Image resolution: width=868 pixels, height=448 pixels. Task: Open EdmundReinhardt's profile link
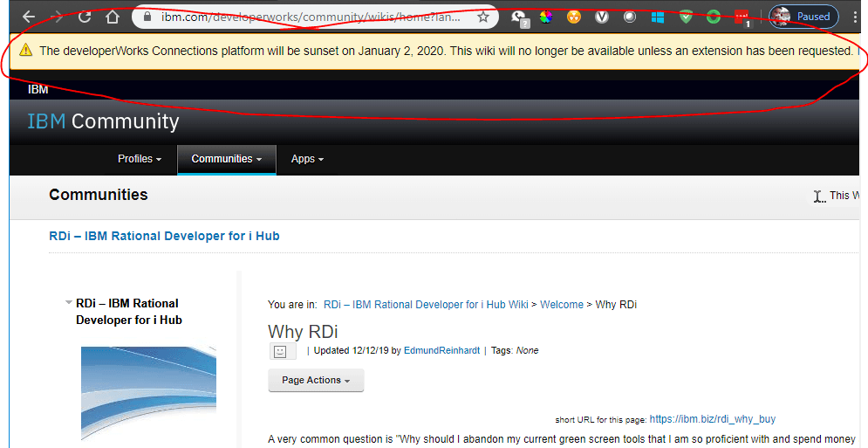(x=441, y=350)
